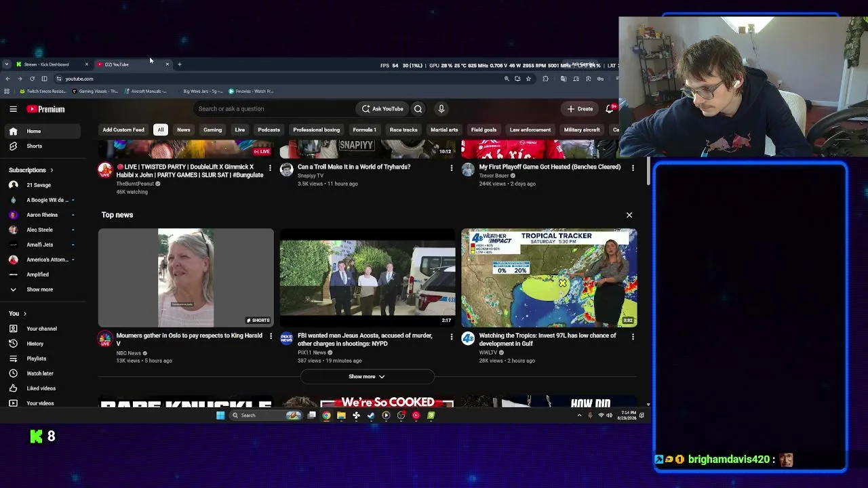Open YouTube notifications bell
The width and height of the screenshot is (868, 488).
(x=610, y=108)
